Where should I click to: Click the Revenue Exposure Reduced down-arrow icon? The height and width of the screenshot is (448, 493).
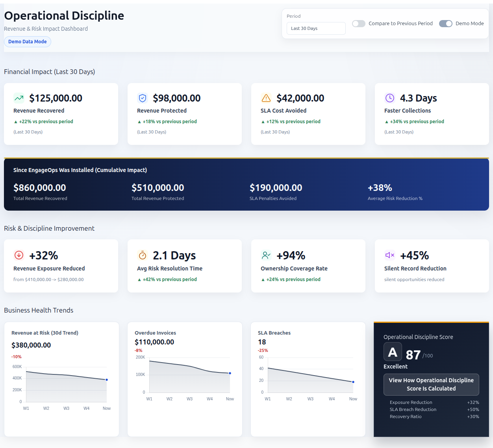tap(19, 255)
